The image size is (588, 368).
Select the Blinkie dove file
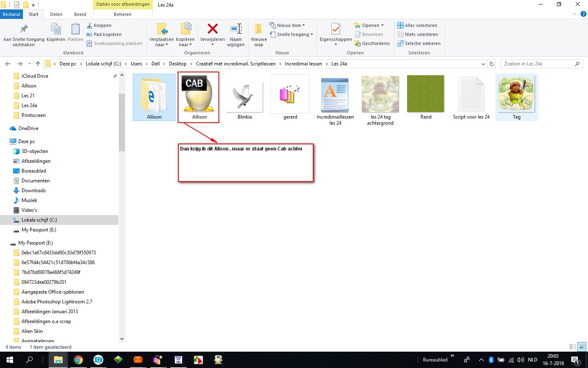(x=245, y=97)
